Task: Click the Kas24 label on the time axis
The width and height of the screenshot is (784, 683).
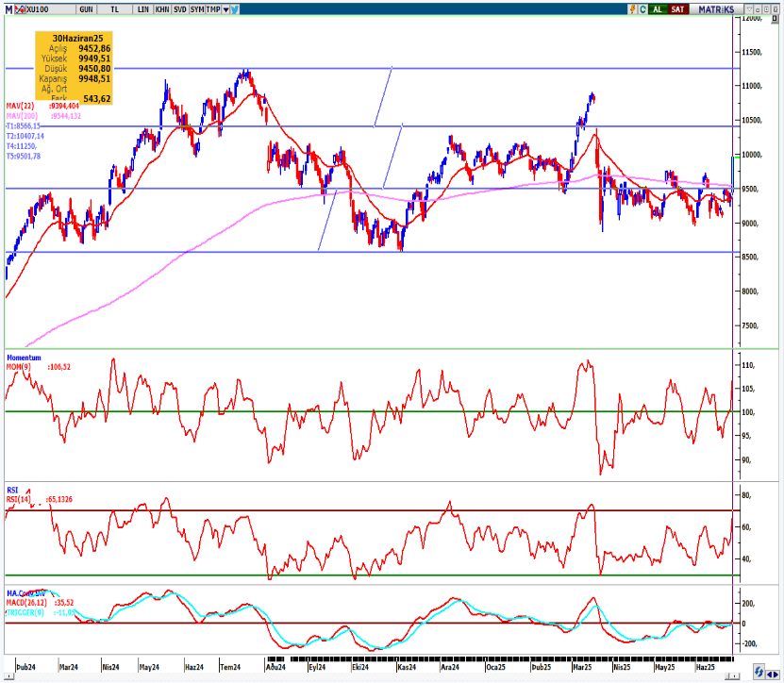Action: coord(407,667)
